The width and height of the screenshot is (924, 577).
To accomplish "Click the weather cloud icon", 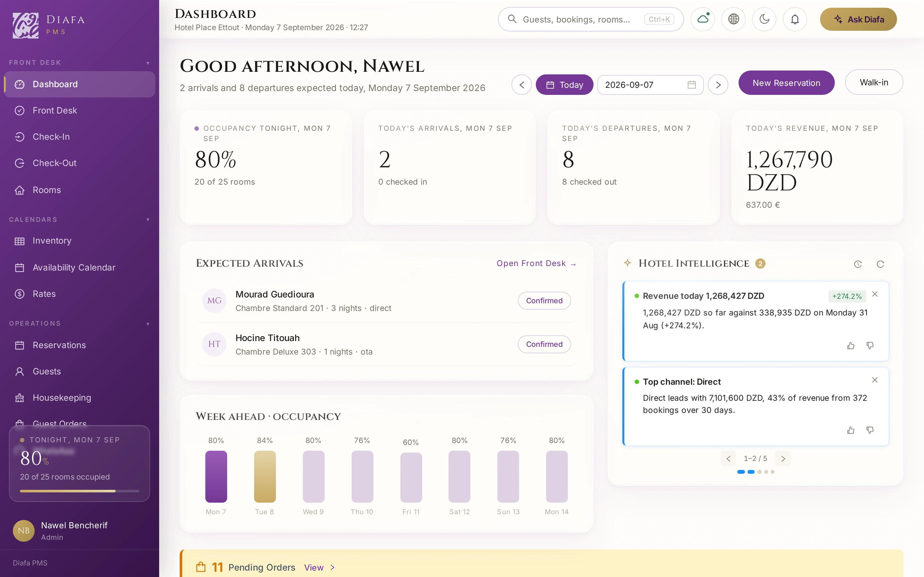I will pos(703,19).
